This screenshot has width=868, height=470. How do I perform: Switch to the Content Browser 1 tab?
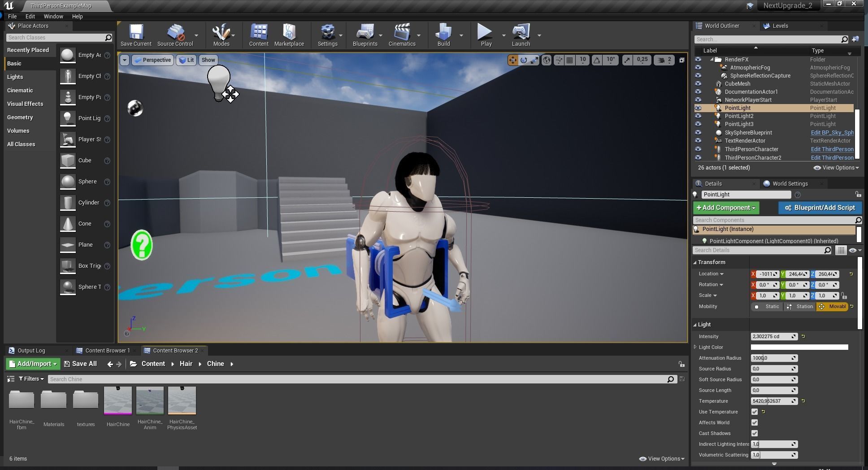pos(107,351)
